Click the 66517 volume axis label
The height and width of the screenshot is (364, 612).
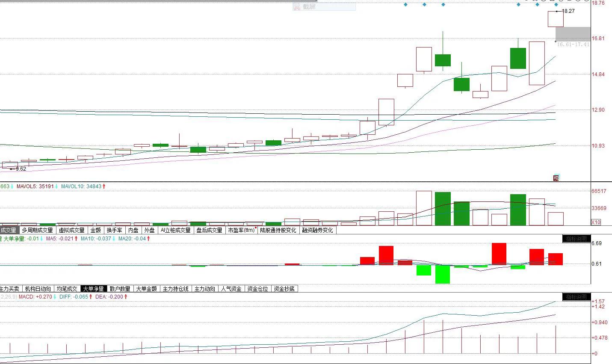pyautogui.click(x=599, y=191)
